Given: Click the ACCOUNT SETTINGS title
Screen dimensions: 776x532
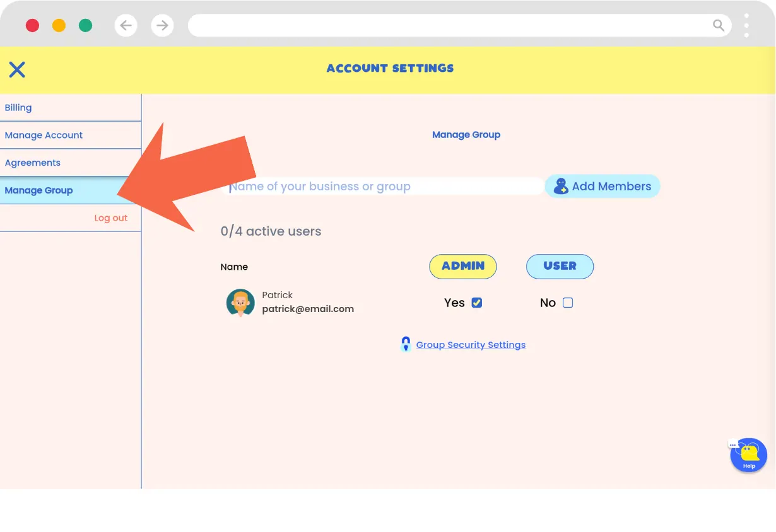Looking at the screenshot, I should (391, 68).
